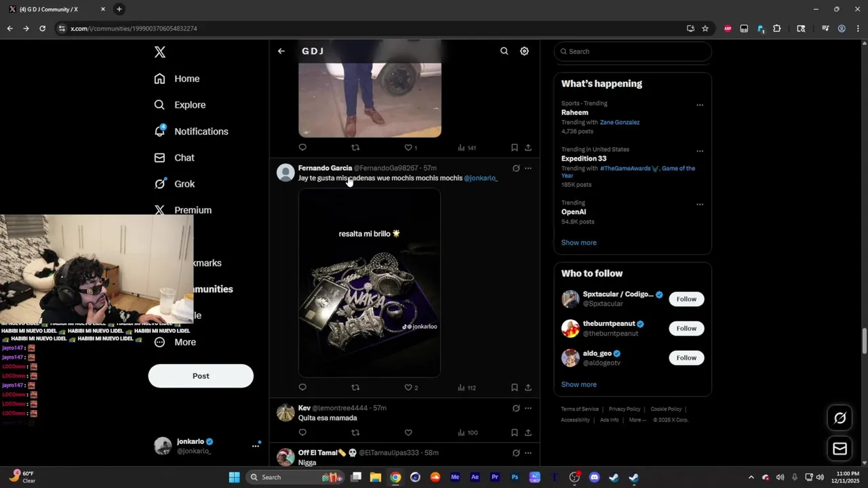Viewport: 868px width, 488px height.
Task: Follow aldo_geo
Action: point(686,358)
